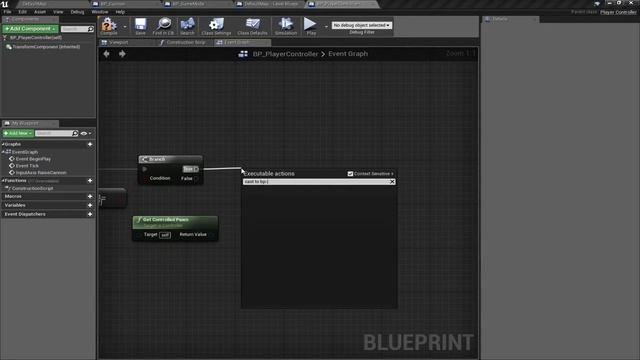The height and width of the screenshot is (360, 640).
Task: Click the Branch Condition boolean pin
Action: tap(145, 178)
